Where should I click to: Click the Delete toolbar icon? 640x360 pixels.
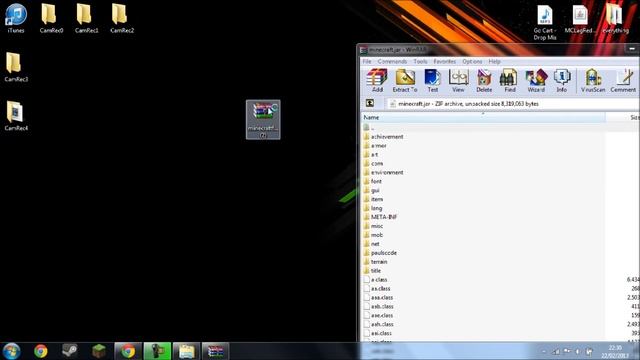click(x=484, y=80)
